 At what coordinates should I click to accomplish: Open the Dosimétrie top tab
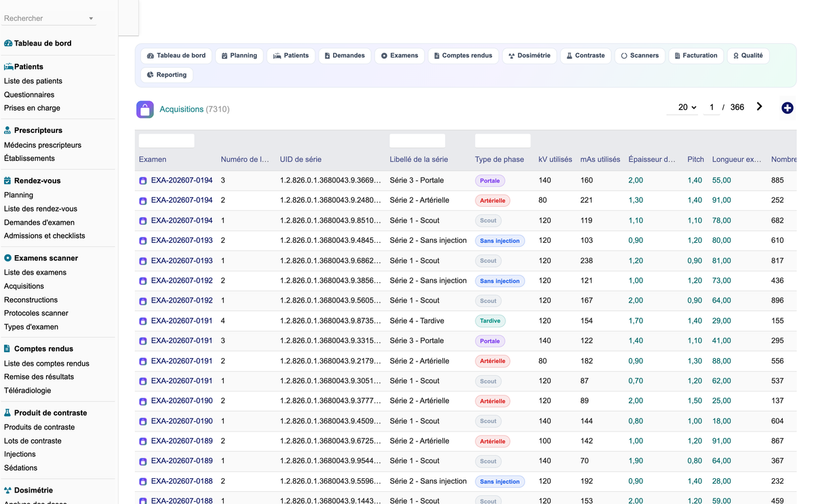(530, 56)
